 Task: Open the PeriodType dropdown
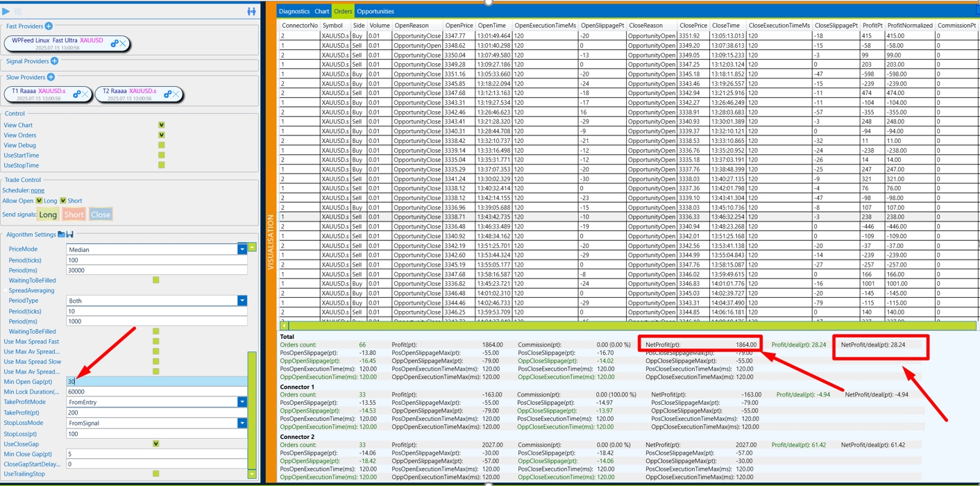click(x=242, y=301)
